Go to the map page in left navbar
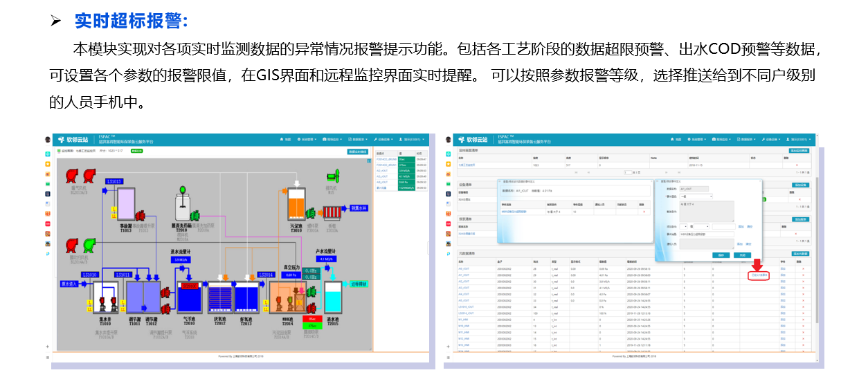The height and width of the screenshot is (386, 868). pos(285,139)
